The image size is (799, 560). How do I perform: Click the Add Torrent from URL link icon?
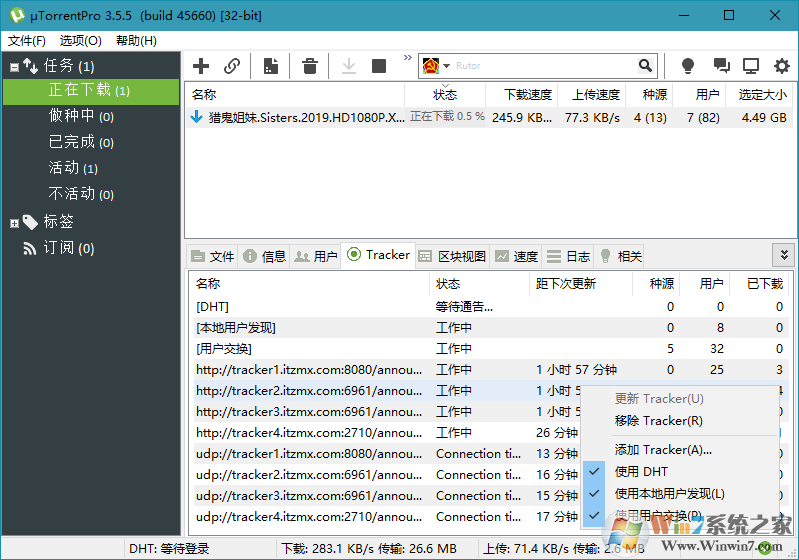point(232,66)
